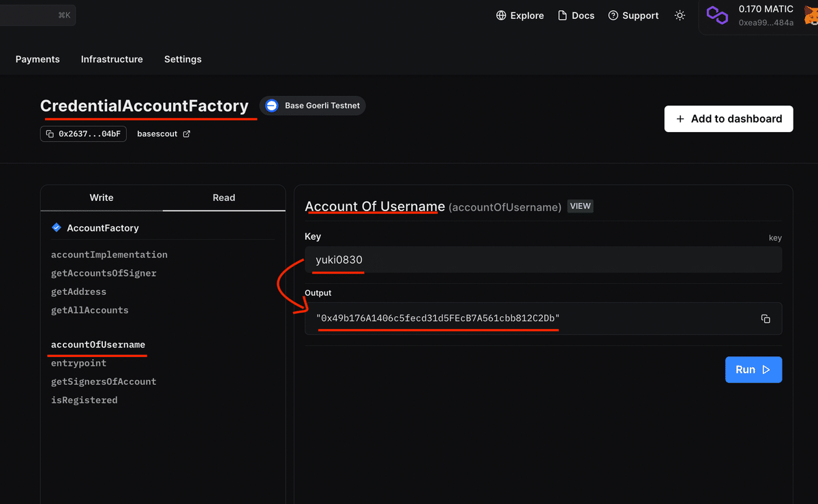Select the getAccountsOfSigner function
The height and width of the screenshot is (504, 818).
(x=104, y=273)
